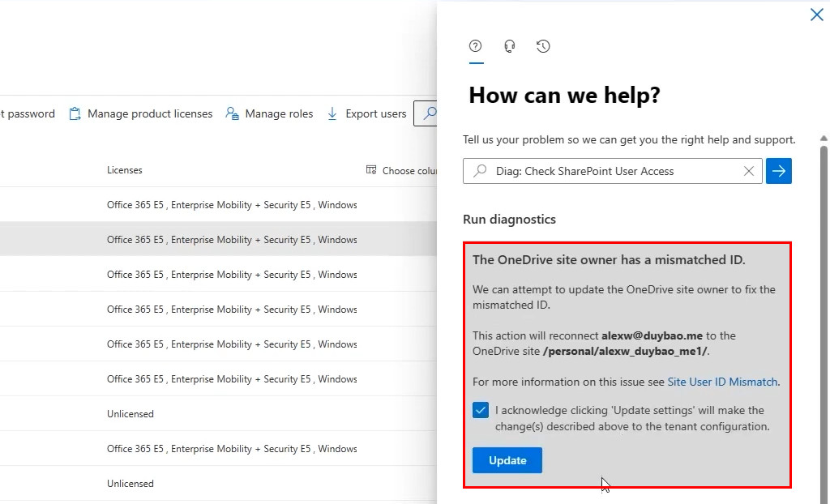Click the user list search box
The height and width of the screenshot is (504, 830).
point(426,113)
